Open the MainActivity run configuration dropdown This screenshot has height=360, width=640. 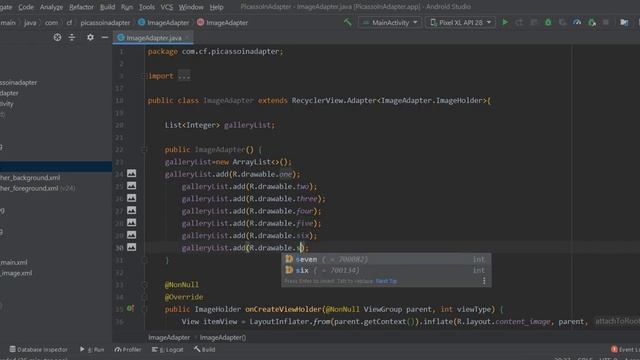click(390, 22)
